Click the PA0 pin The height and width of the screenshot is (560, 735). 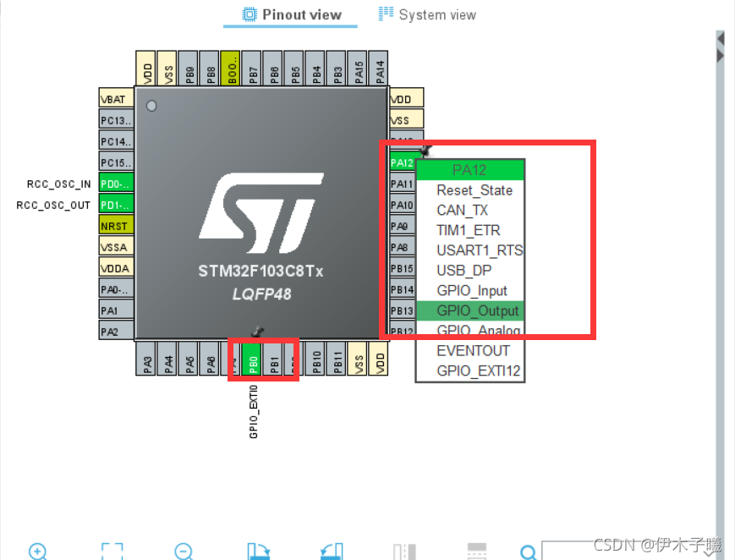pyautogui.click(x=116, y=289)
